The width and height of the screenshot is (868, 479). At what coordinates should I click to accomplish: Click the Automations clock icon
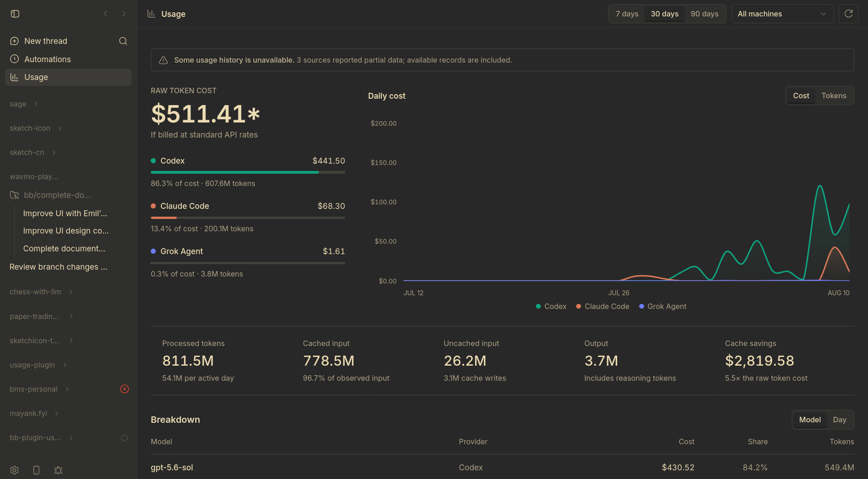[x=15, y=59]
